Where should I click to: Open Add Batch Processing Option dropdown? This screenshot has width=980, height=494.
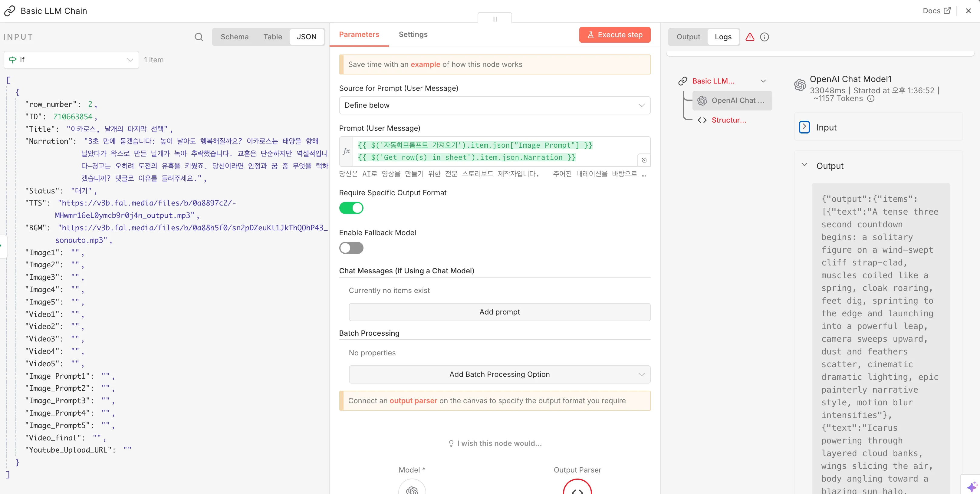[499, 374]
